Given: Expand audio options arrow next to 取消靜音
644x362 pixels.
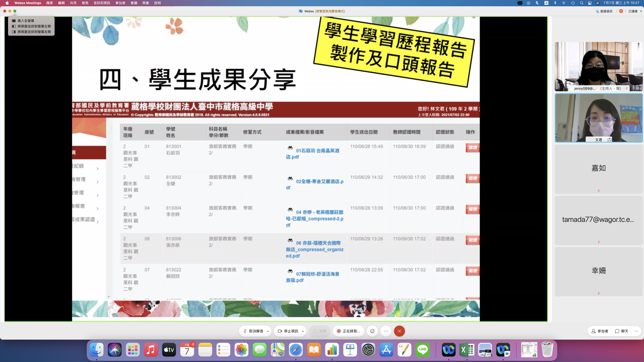Looking at the screenshot, I should tap(268, 331).
